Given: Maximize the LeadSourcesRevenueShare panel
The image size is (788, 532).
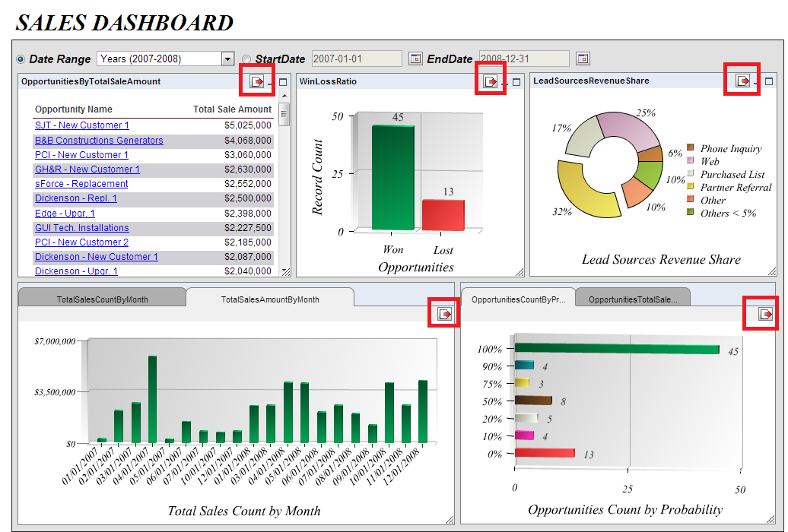Looking at the screenshot, I should (x=768, y=82).
